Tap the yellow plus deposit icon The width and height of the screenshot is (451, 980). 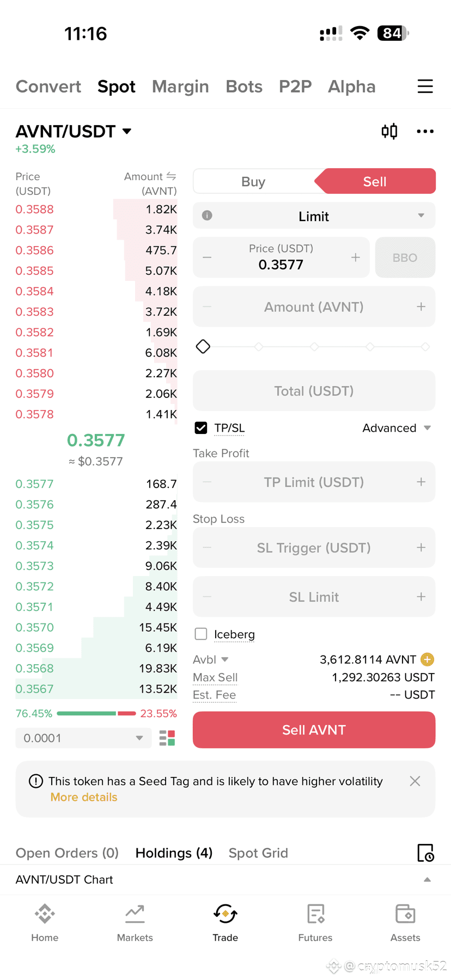[428, 659]
